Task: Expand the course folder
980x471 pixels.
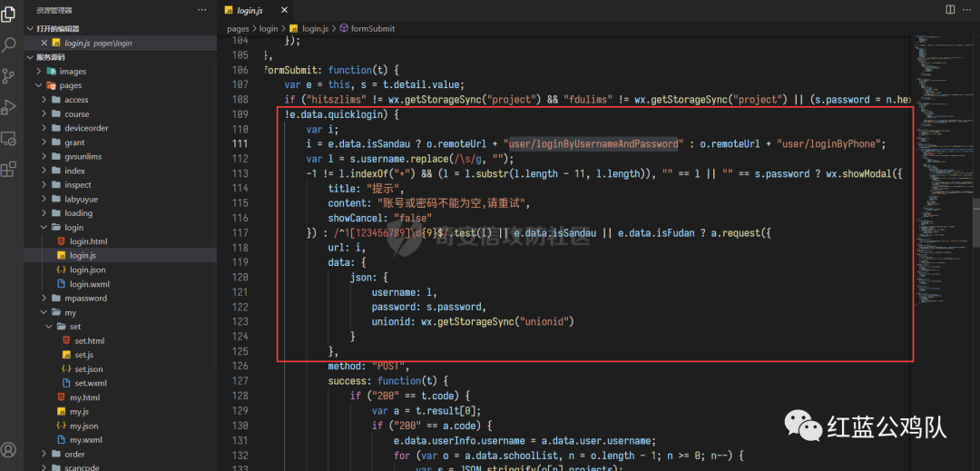Action: coord(76,113)
